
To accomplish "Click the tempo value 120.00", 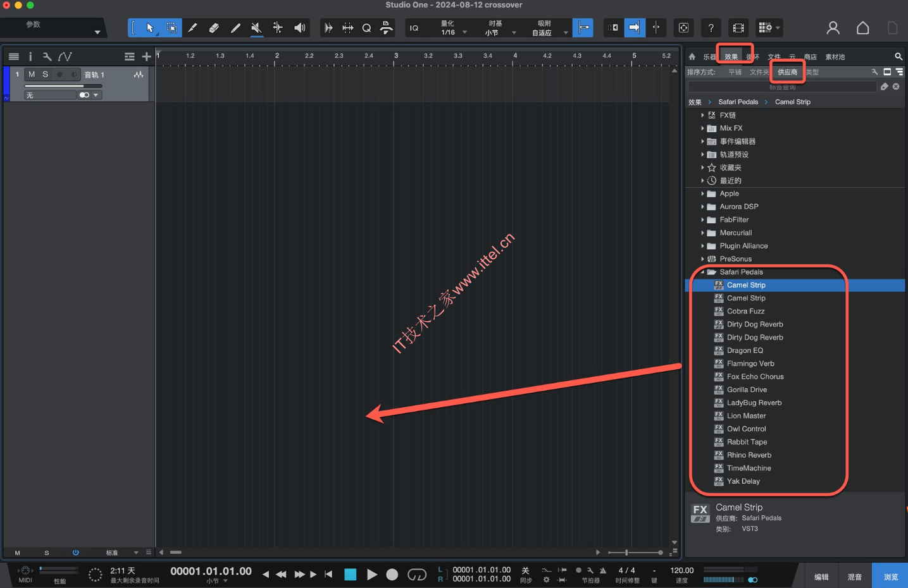I will [x=682, y=570].
